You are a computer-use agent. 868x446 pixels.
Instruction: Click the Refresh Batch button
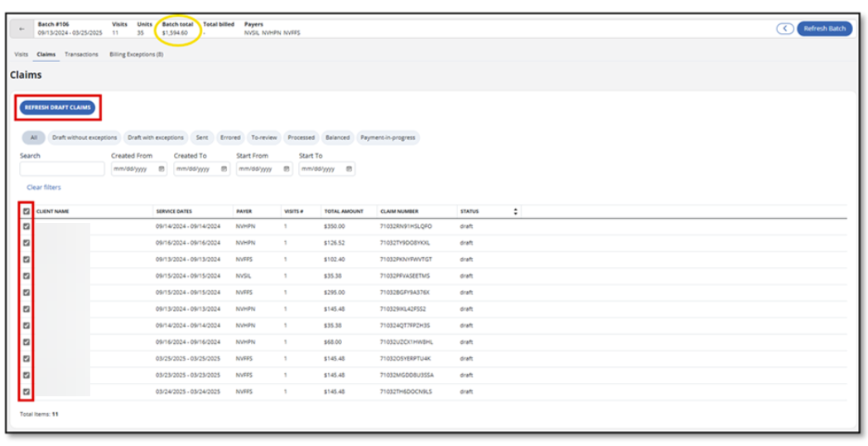point(824,29)
